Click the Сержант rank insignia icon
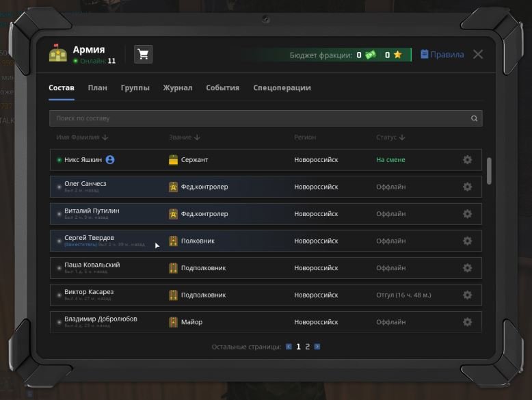This screenshot has width=532, height=400. (x=173, y=160)
